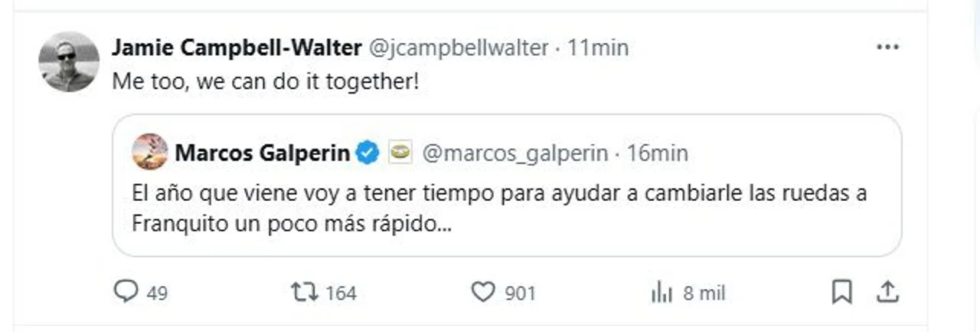Click the share upload icon
This screenshot has width=980, height=332.
pos(887,292)
